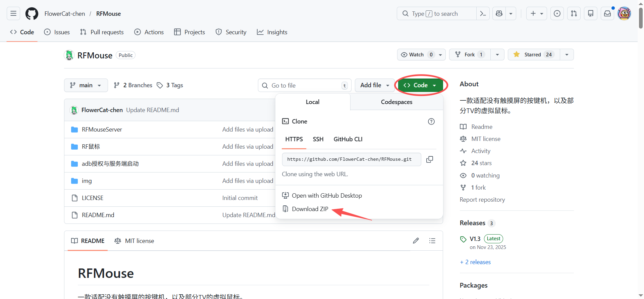Edit the README with the pencil icon

[x=416, y=241]
